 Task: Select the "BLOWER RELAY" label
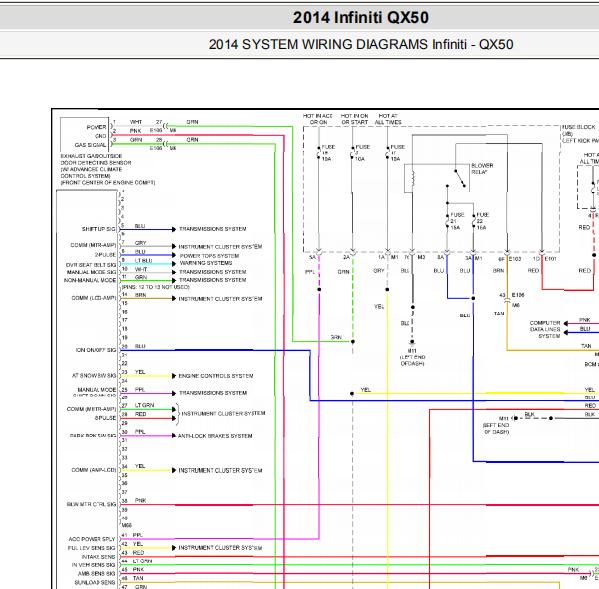click(482, 168)
